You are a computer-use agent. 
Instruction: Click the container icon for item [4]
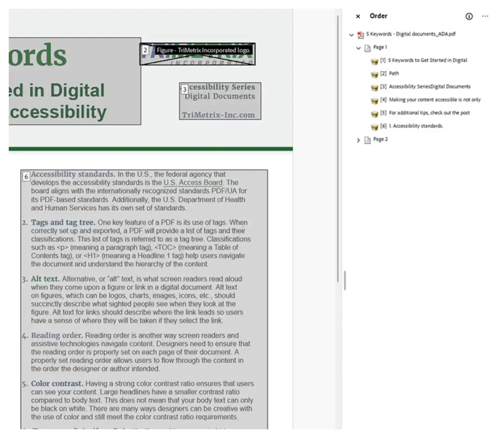point(375,100)
